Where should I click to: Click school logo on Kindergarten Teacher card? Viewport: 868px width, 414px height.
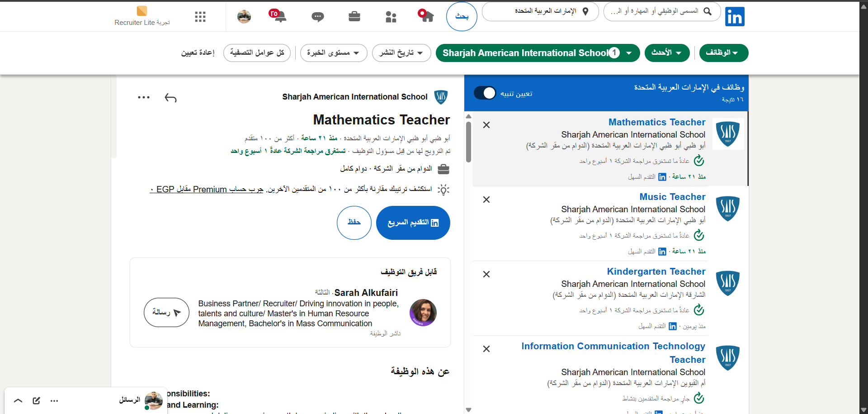pos(728,283)
